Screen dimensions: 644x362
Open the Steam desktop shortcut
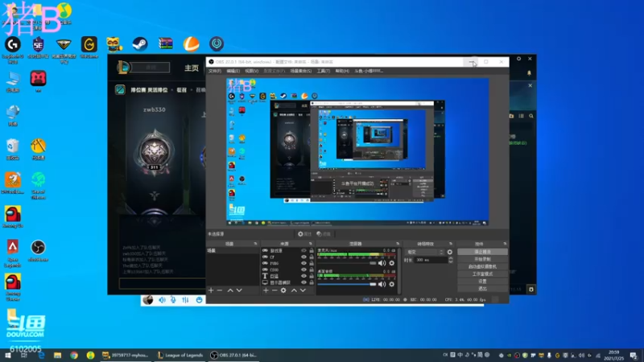click(140, 43)
